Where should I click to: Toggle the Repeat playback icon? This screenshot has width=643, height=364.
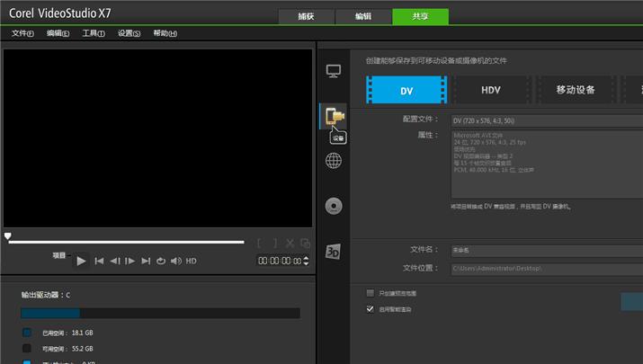pyautogui.click(x=161, y=261)
